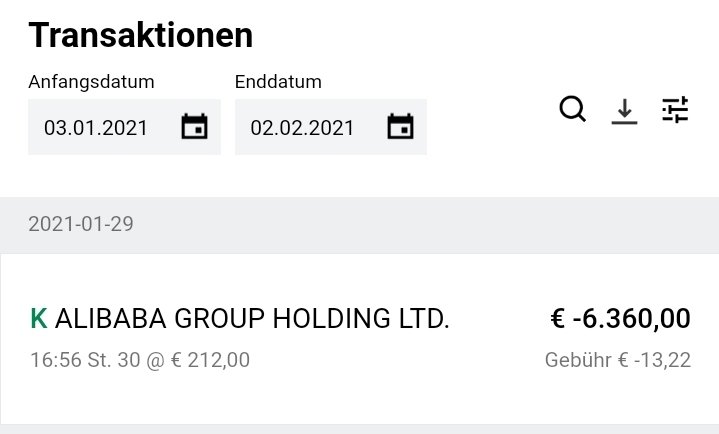The height and width of the screenshot is (434, 719).
Task: Click the amount € -6.360,00
Action: (620, 319)
